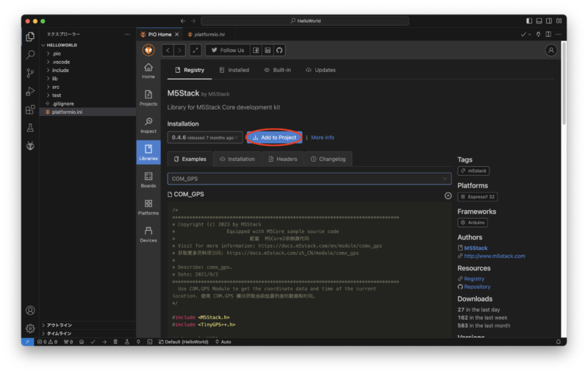Image resolution: width=588 pixels, height=374 pixels.
Task: Open the Source Control view
Action: pos(30,73)
